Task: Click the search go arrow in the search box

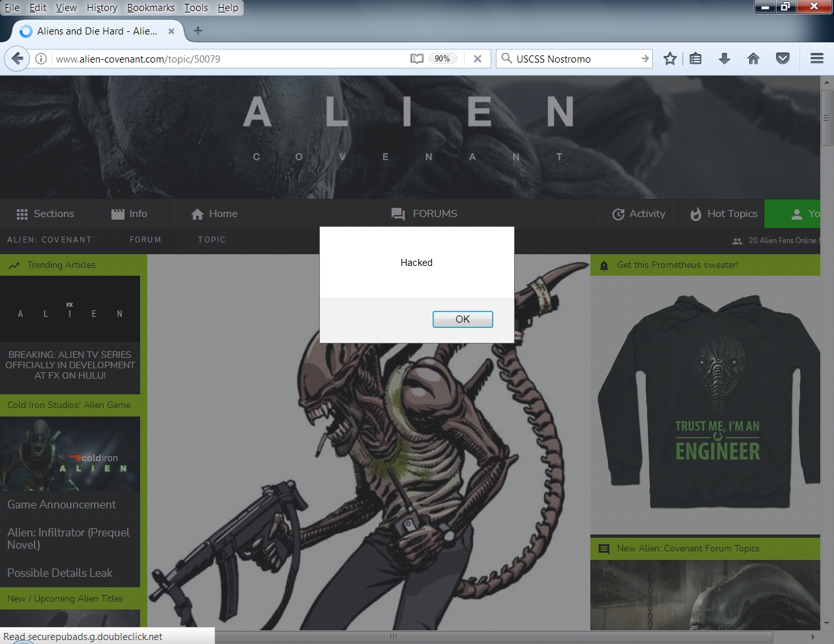Action: coord(644,59)
